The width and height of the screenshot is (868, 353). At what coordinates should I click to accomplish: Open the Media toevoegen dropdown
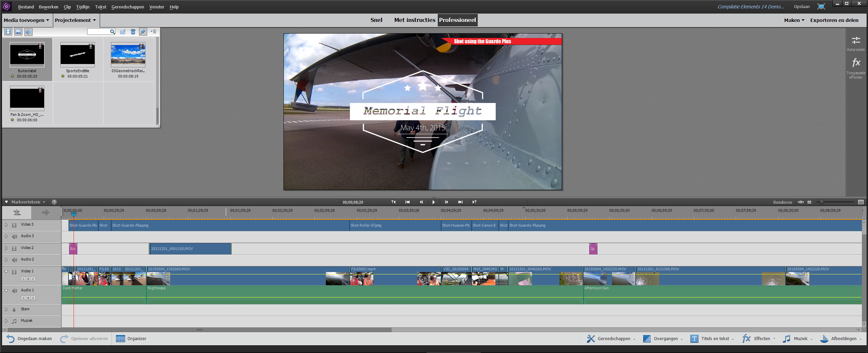pyautogui.click(x=26, y=20)
